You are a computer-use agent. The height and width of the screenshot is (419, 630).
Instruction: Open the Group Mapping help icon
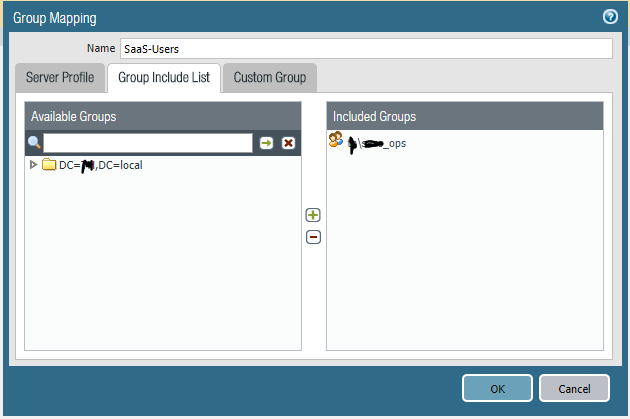pos(610,16)
